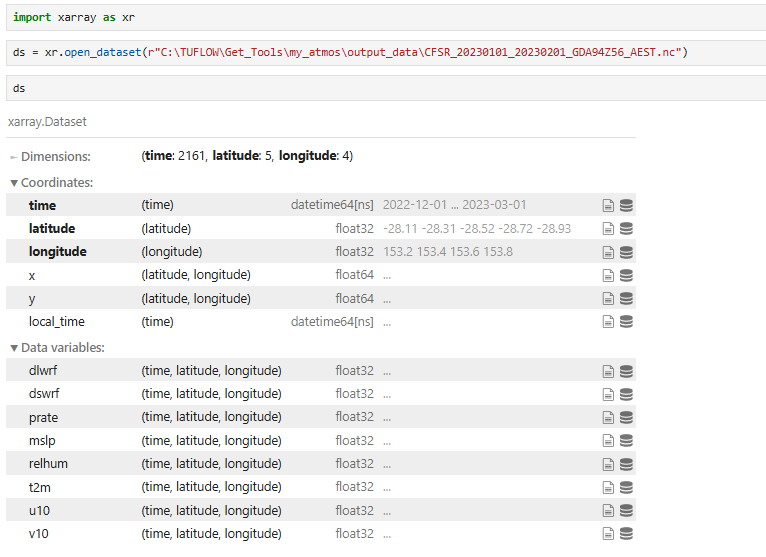This screenshot has width=766, height=557.
Task: Open attributes icon for latitude row
Action: tap(608, 228)
